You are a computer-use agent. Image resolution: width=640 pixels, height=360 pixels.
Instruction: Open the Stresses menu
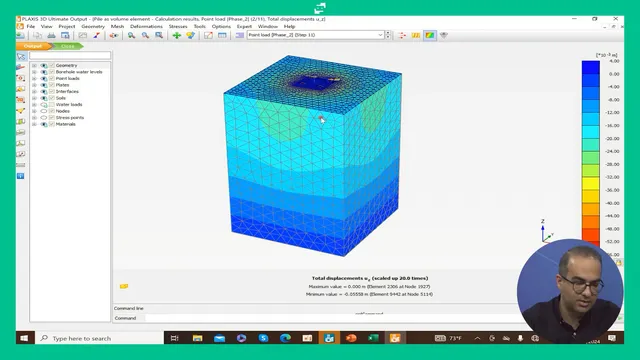tap(178, 26)
